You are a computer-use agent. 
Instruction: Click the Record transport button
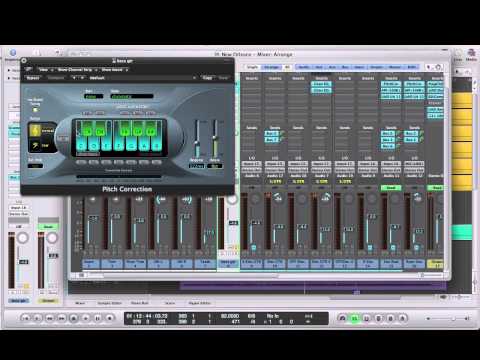pyautogui.click(x=109, y=318)
